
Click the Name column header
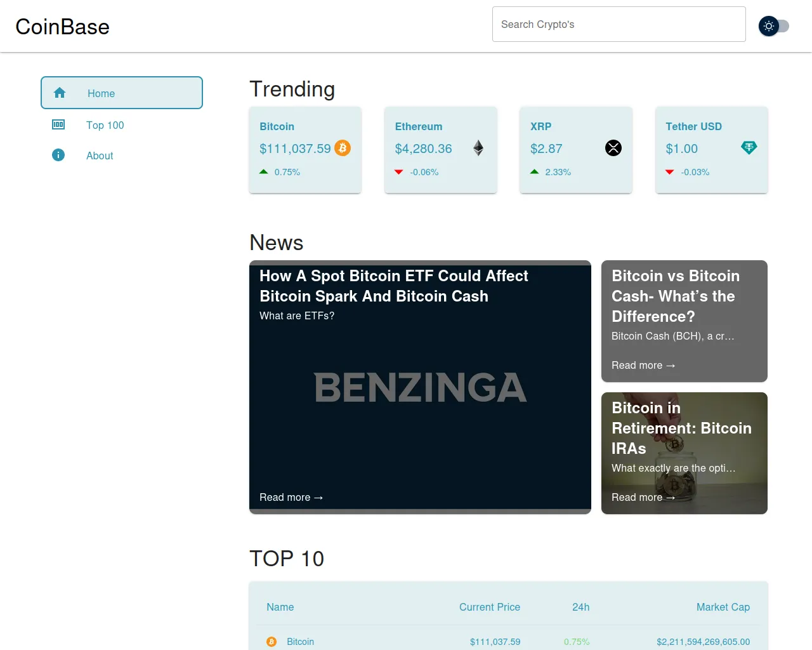coord(280,607)
